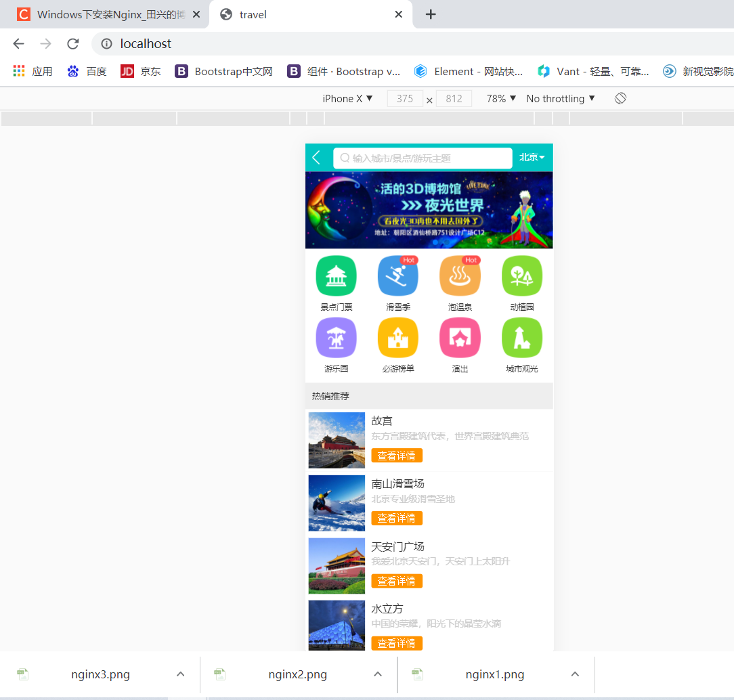Screen dimensions: 734x700
Task: Expand options for nginx2.png download
Action: tap(378, 674)
